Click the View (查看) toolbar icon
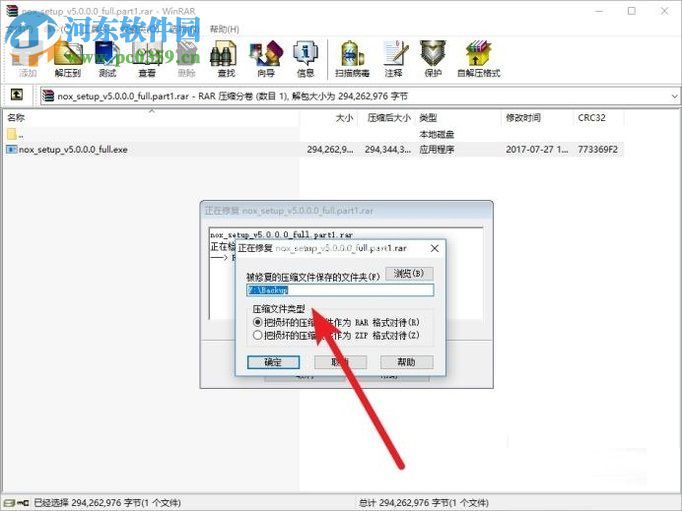Viewport: 682px width, 511px height. pos(147,59)
